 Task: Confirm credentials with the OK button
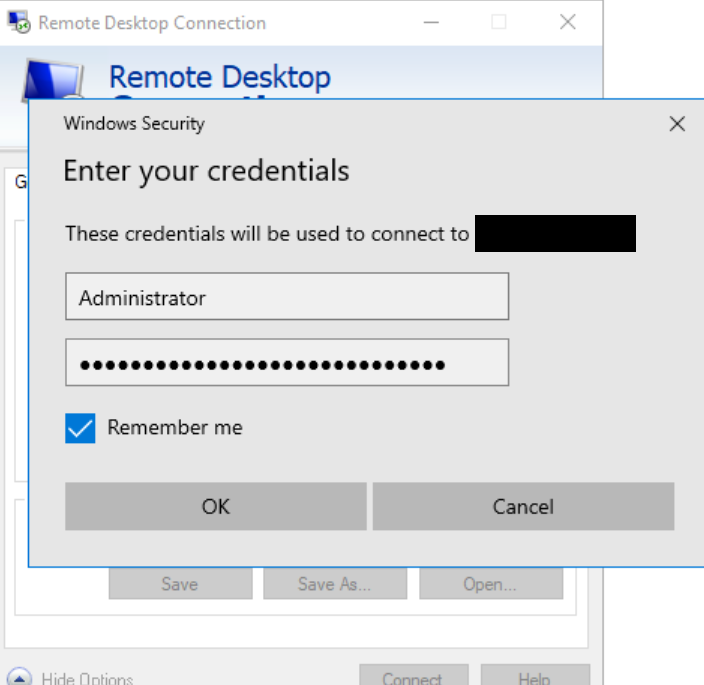pyautogui.click(x=216, y=506)
